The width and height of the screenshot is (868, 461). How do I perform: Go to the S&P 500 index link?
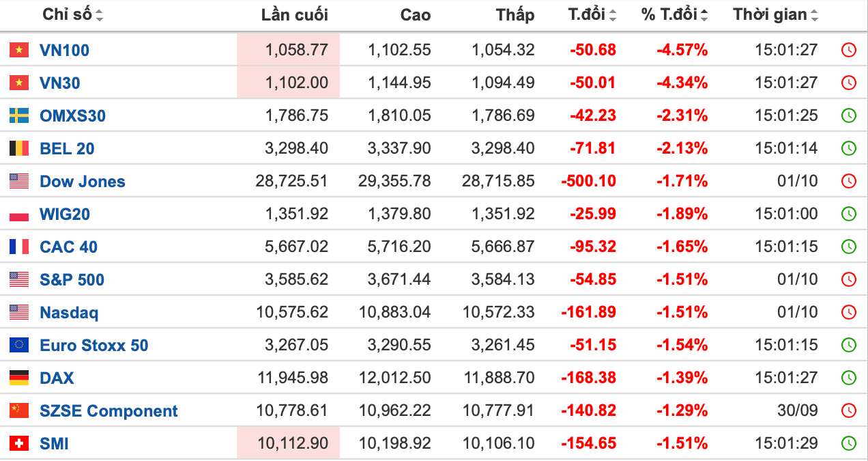[x=72, y=280]
